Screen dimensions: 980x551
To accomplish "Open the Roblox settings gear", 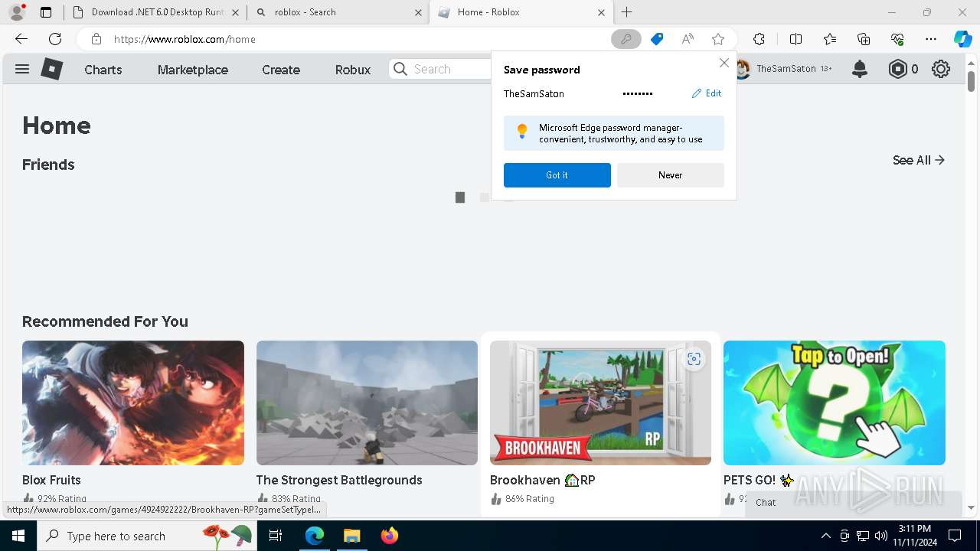I will [941, 69].
